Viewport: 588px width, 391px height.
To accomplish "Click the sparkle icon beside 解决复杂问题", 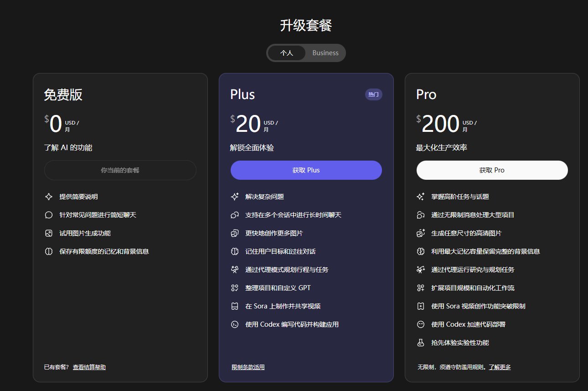I will [235, 197].
